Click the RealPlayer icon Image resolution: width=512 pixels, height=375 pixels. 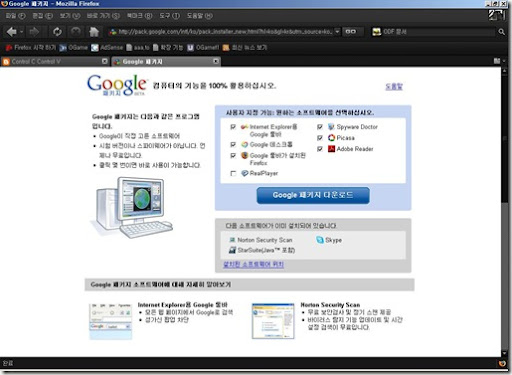pos(245,173)
